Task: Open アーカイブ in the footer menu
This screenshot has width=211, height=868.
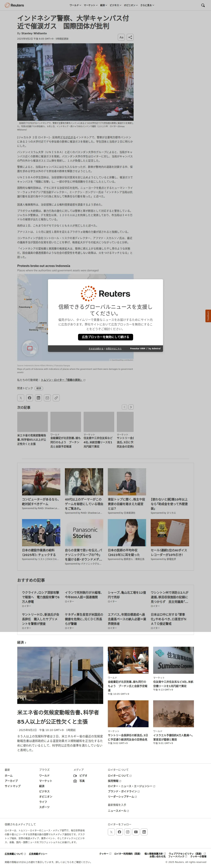Action: click(x=11, y=781)
